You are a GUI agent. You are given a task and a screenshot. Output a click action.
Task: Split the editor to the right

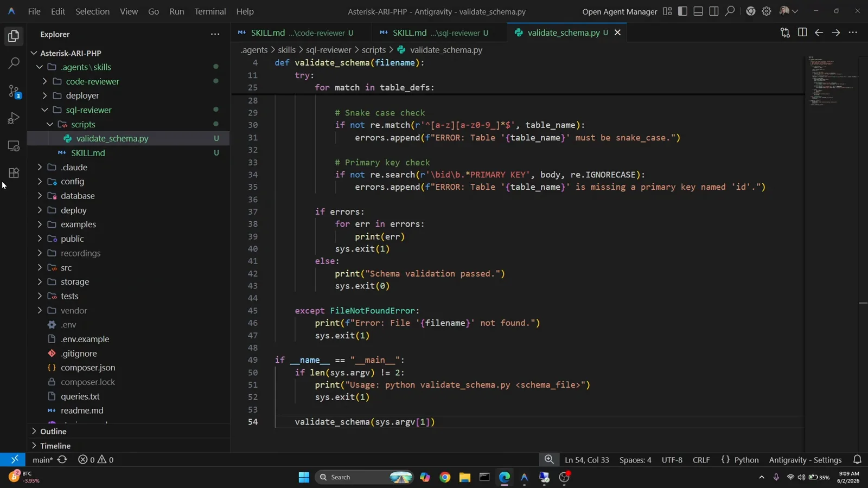point(802,33)
